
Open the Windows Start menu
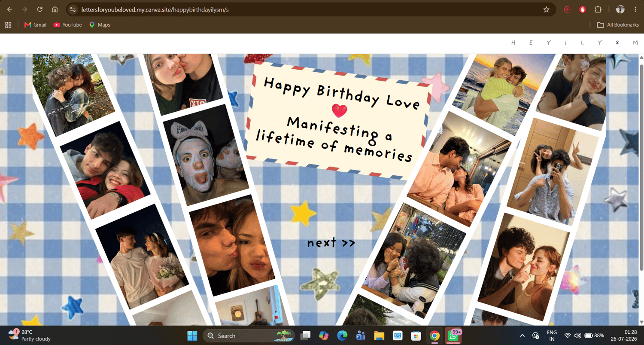click(192, 336)
